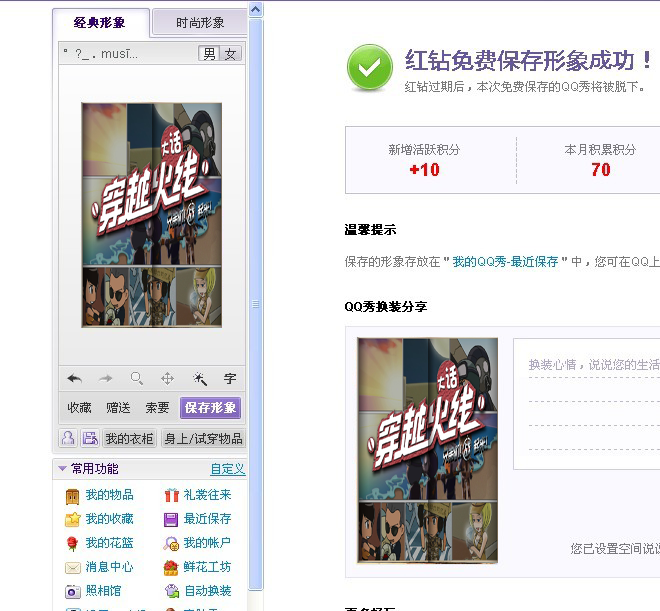Viewport: 660px width, 611px height.
Task: Open 消息中心 envelope icon
Action: 72,568
